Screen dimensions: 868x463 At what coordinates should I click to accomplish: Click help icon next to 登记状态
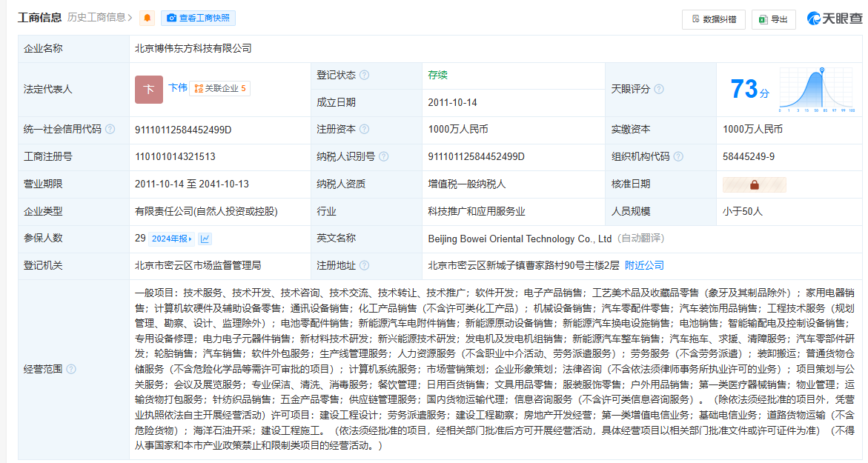pyautogui.click(x=364, y=76)
